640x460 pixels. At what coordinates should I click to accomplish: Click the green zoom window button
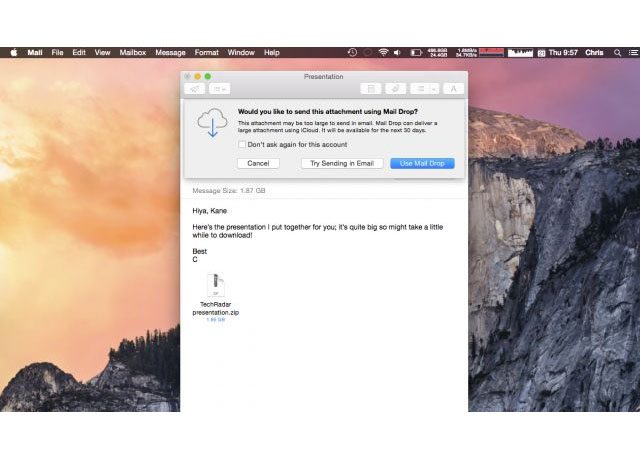coord(207,76)
